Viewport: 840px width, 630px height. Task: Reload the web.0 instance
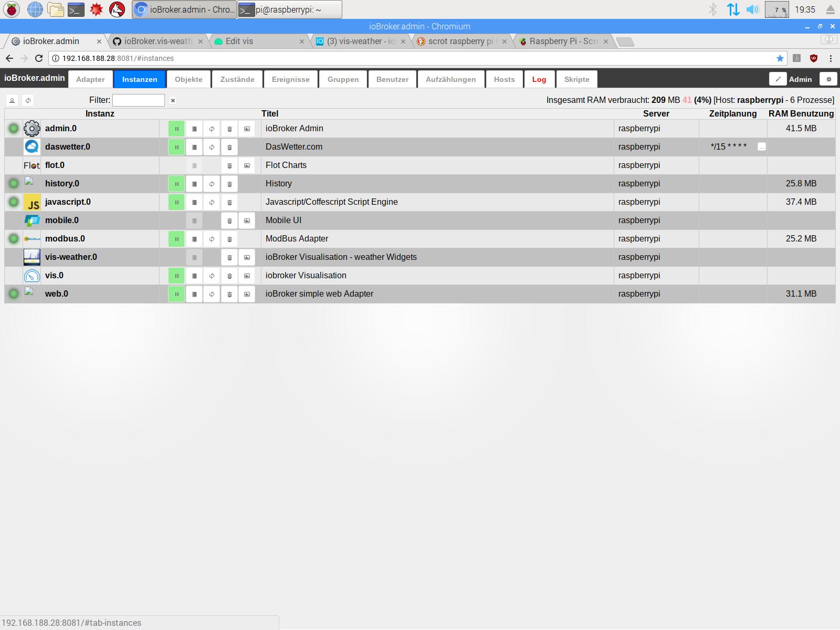(x=212, y=294)
